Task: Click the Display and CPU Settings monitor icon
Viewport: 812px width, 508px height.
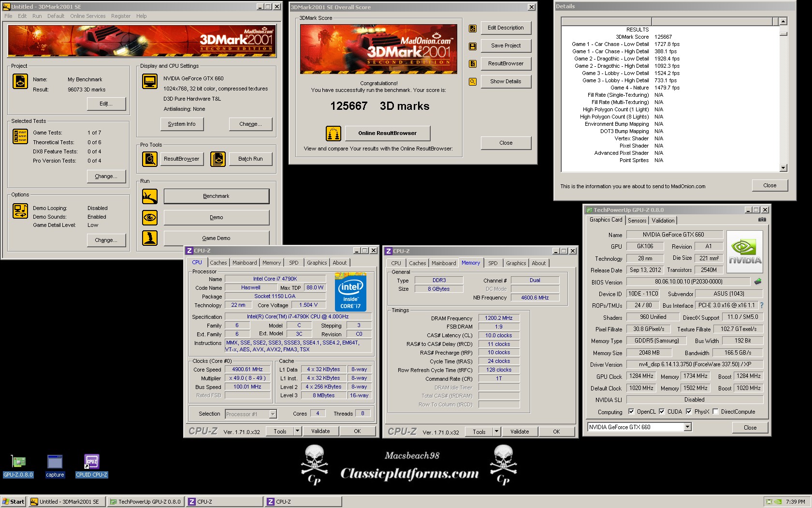Action: pos(150,81)
